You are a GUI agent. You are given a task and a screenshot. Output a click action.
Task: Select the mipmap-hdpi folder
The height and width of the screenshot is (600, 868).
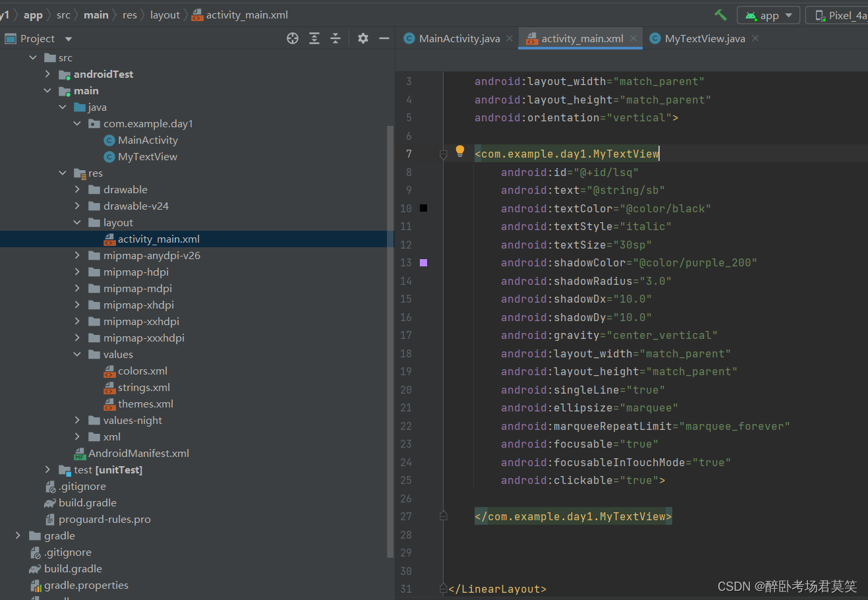coord(129,272)
